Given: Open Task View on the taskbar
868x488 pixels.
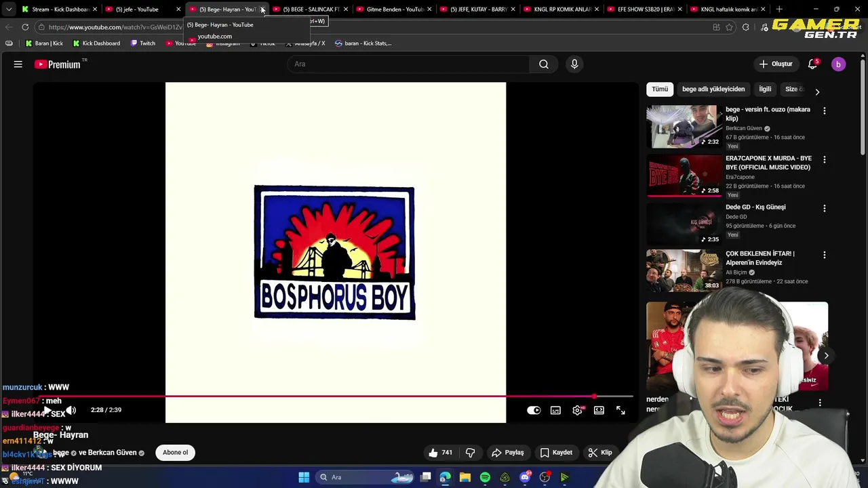Looking at the screenshot, I should [x=425, y=477].
